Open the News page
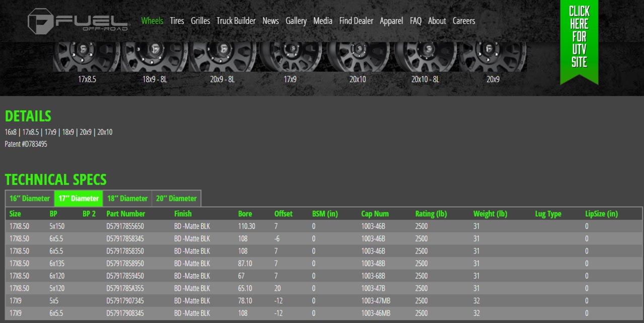 click(270, 21)
